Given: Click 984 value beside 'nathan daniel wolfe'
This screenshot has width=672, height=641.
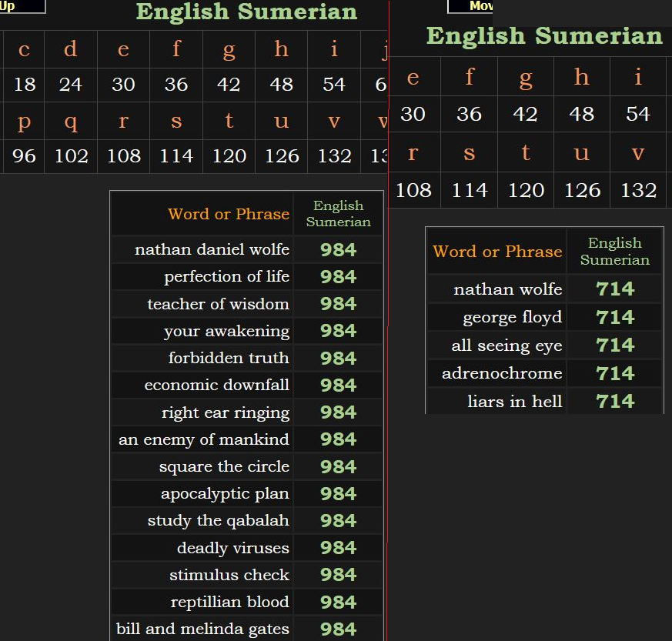Looking at the screenshot, I should point(339,250).
